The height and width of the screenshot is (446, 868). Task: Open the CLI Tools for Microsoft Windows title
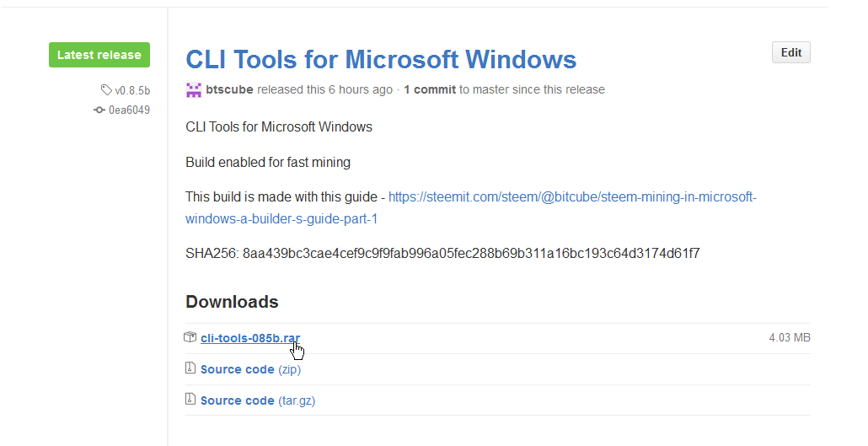tap(381, 59)
